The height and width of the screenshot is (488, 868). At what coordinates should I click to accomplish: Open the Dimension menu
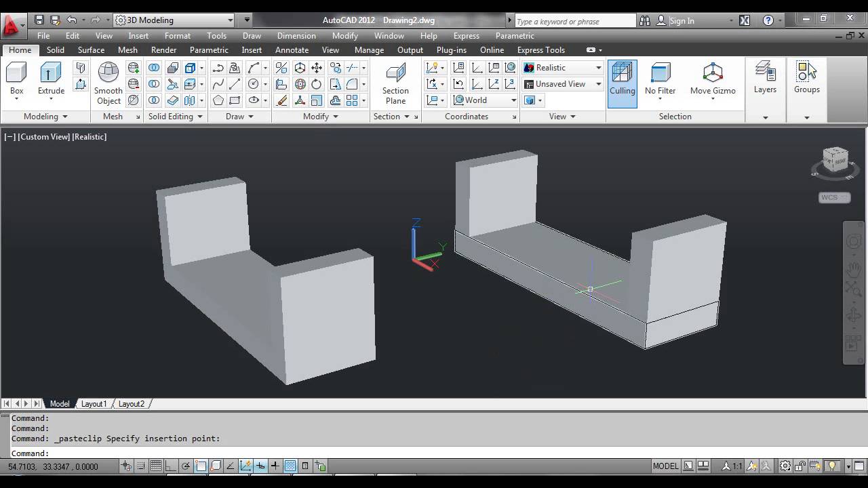pos(296,36)
